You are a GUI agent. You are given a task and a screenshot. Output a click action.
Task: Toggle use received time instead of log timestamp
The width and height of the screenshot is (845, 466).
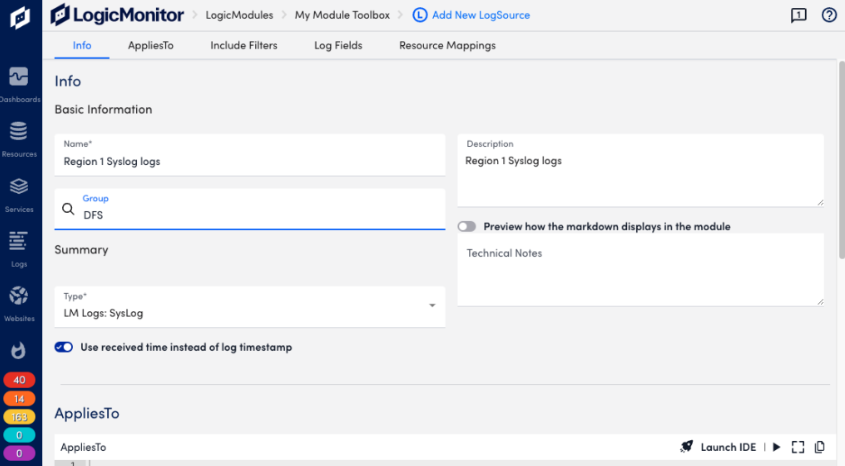(x=64, y=347)
